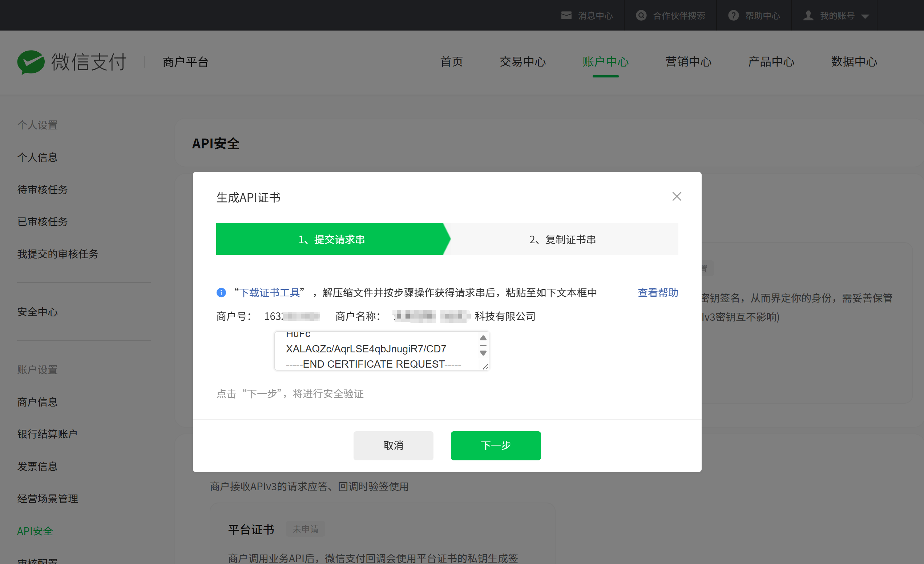
Task: Click the textarea resize grip handle
Action: coord(485,366)
